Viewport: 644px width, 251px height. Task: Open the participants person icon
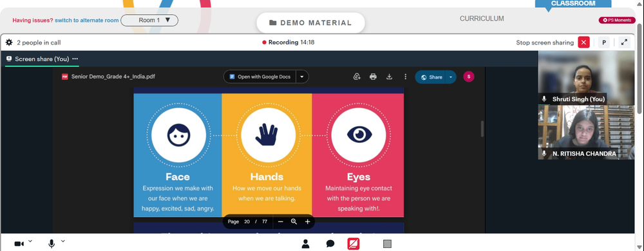pos(305,244)
